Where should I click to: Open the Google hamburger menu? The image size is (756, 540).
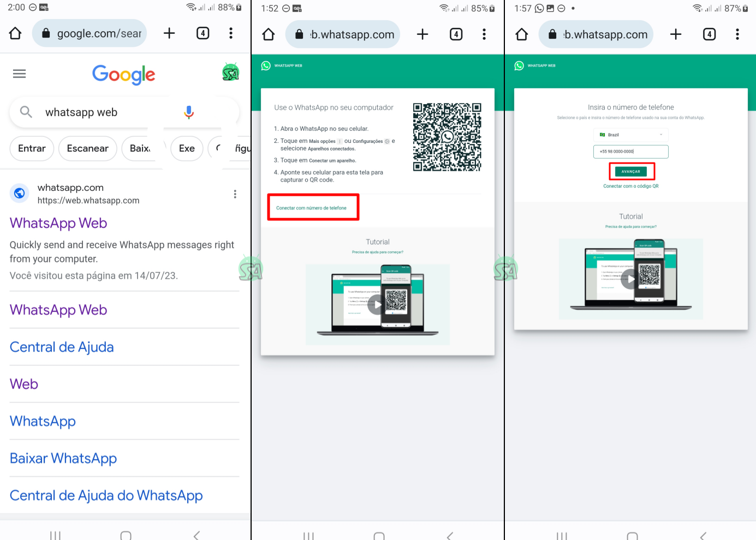click(20, 74)
